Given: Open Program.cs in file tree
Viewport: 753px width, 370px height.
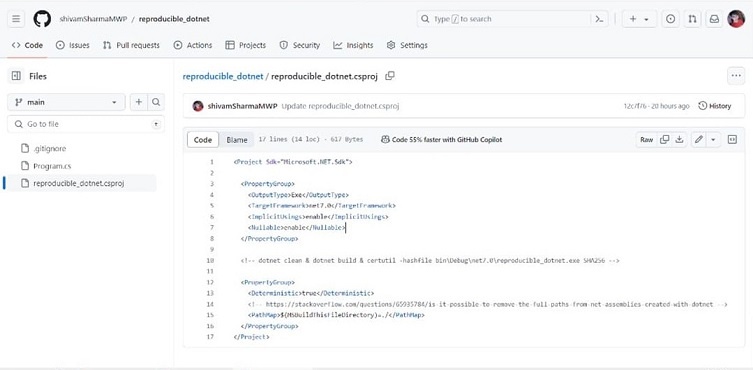Looking at the screenshot, I should [x=52, y=166].
